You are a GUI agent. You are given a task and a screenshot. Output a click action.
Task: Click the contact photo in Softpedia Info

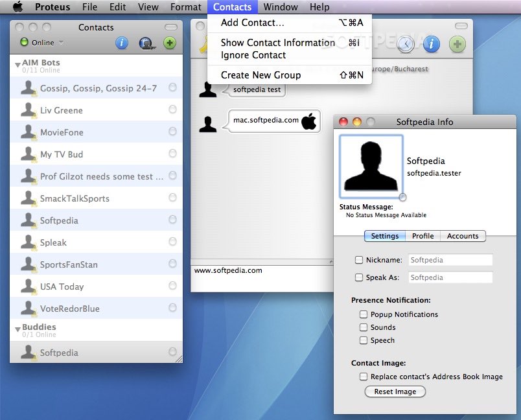point(371,166)
